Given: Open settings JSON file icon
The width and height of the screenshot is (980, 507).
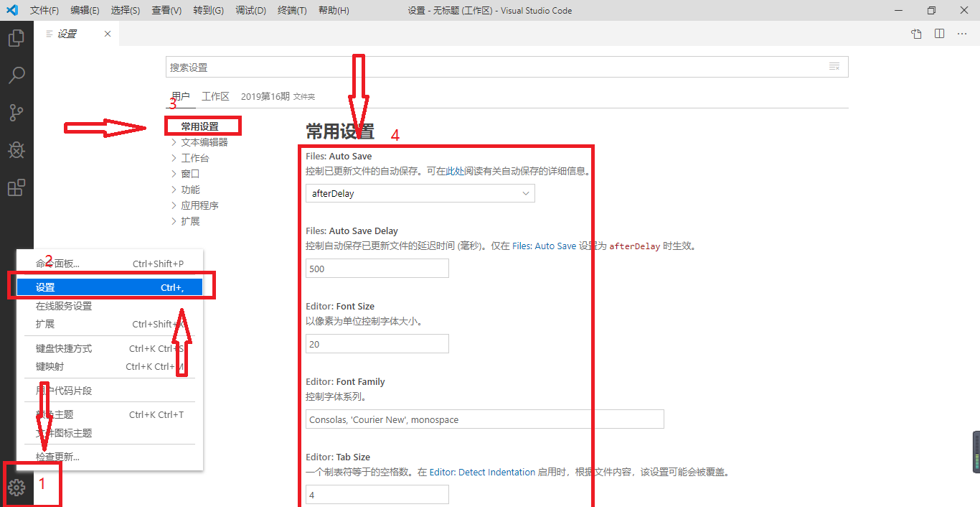Looking at the screenshot, I should [916, 34].
